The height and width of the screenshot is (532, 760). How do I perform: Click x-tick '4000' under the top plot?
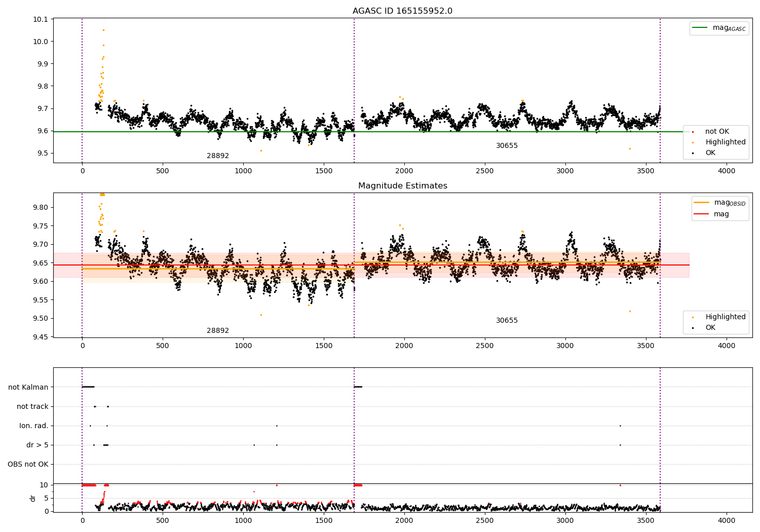727,171
